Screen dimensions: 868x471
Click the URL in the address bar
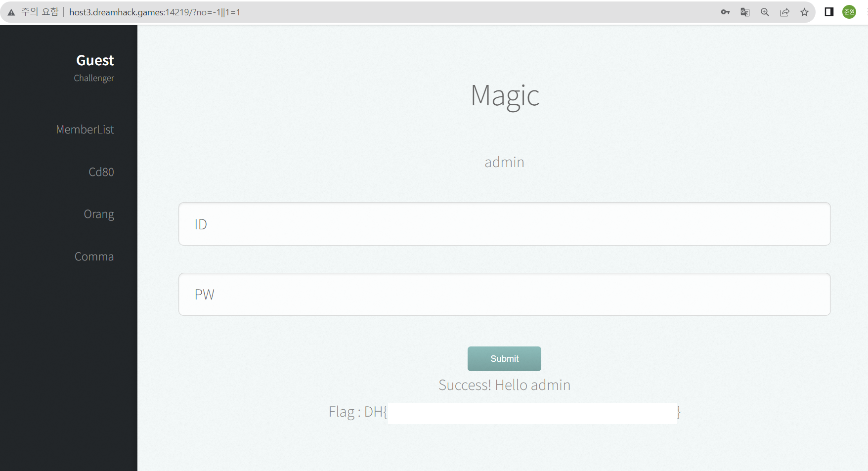(155, 12)
